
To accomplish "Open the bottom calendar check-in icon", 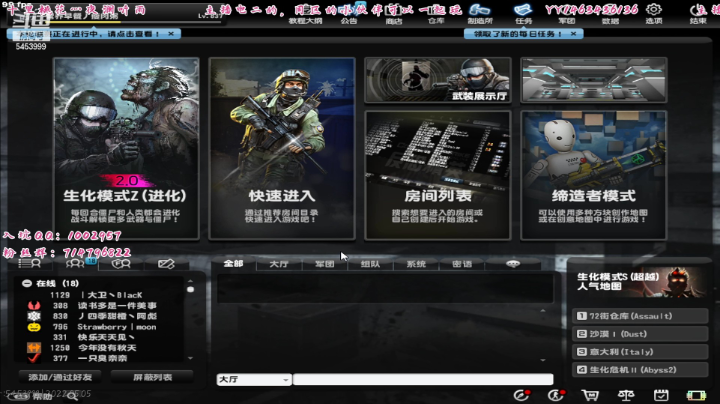I will coord(661,395).
